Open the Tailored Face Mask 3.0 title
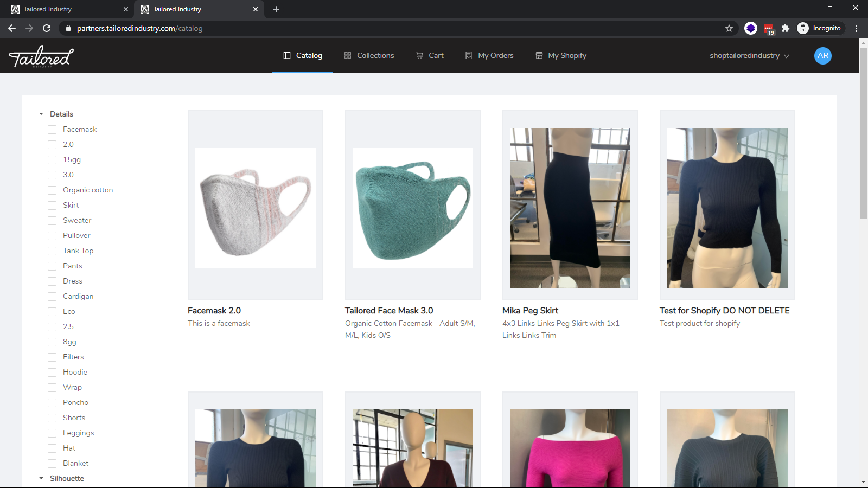The height and width of the screenshot is (488, 868). tap(389, 311)
